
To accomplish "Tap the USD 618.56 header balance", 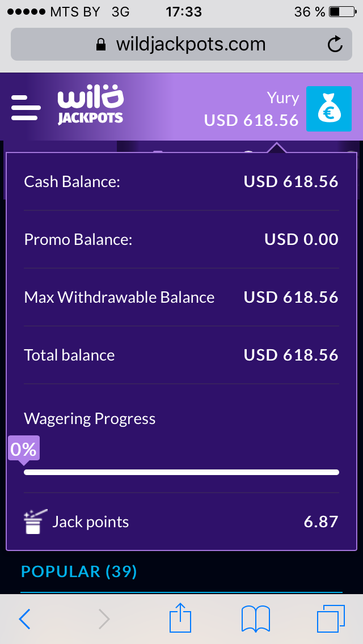I will point(251,120).
